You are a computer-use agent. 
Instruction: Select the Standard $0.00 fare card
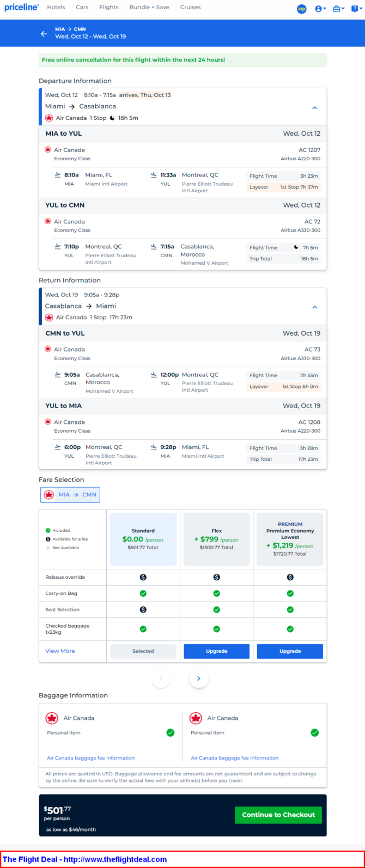[x=143, y=539]
